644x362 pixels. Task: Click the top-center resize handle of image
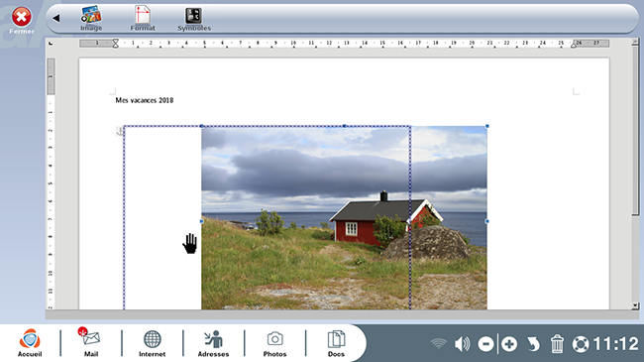tap(344, 126)
